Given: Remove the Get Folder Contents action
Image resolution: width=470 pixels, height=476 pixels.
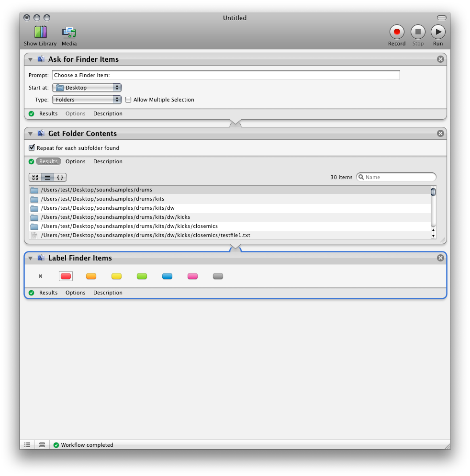Looking at the screenshot, I should pos(441,133).
